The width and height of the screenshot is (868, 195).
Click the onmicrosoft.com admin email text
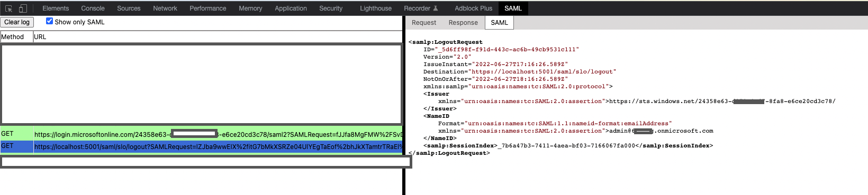tap(661, 131)
